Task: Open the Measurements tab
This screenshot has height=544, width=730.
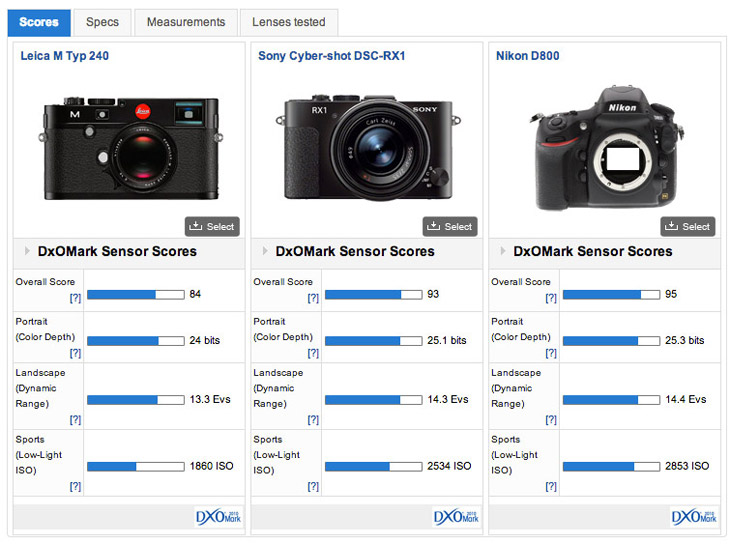Action: point(186,22)
